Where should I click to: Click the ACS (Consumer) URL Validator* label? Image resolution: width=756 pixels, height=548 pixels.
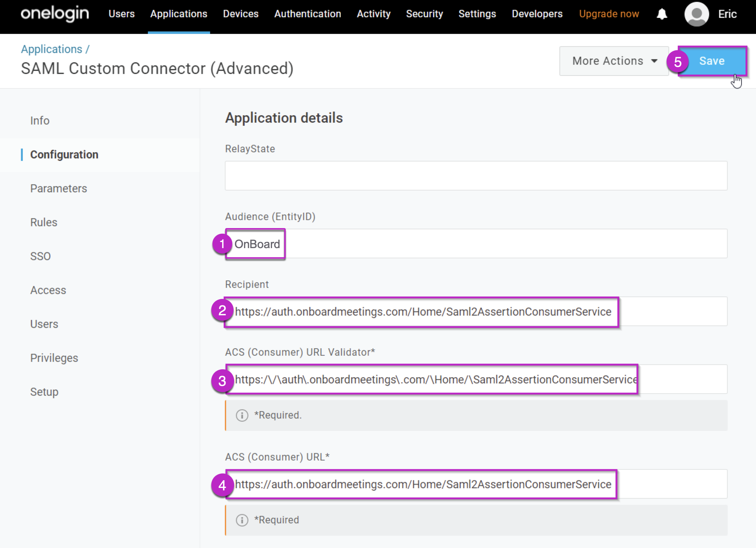(300, 352)
